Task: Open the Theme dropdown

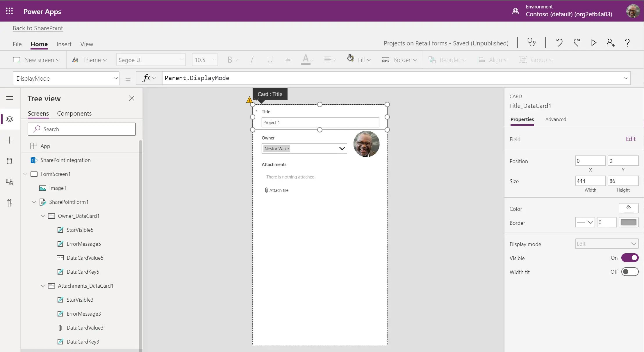Action: (90, 60)
